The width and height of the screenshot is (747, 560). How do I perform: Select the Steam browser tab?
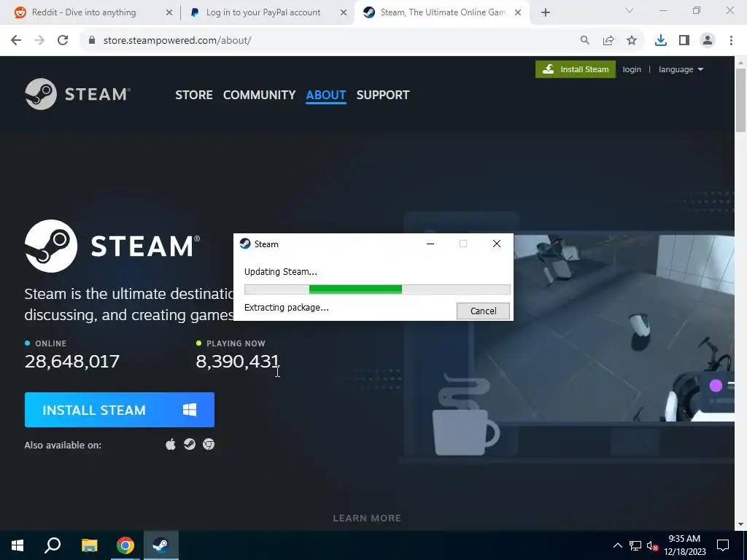tap(443, 12)
